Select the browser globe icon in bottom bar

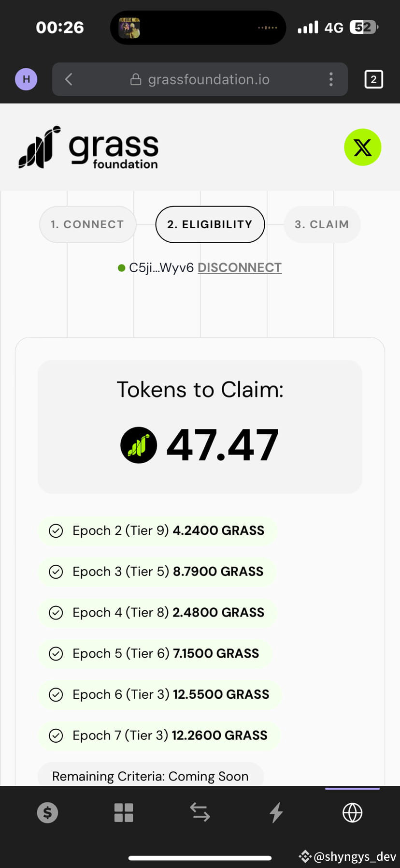point(352,812)
